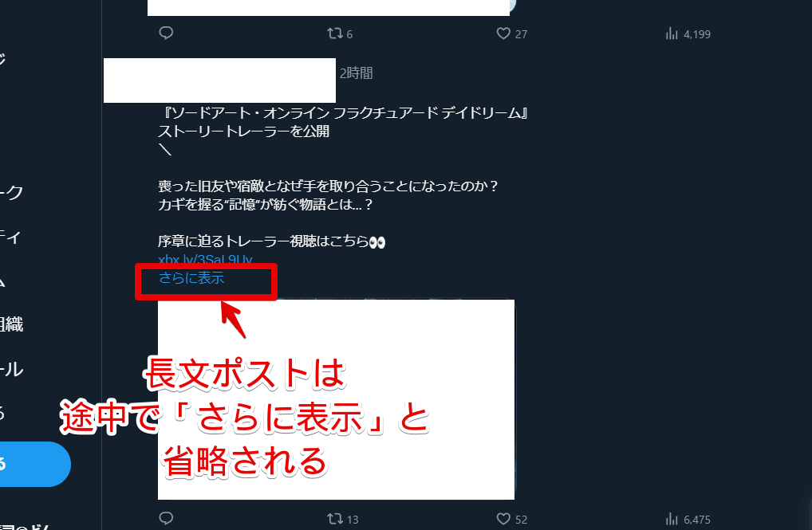Repost the top post with 6 reposts
This screenshot has height=530, width=812.
(x=340, y=33)
